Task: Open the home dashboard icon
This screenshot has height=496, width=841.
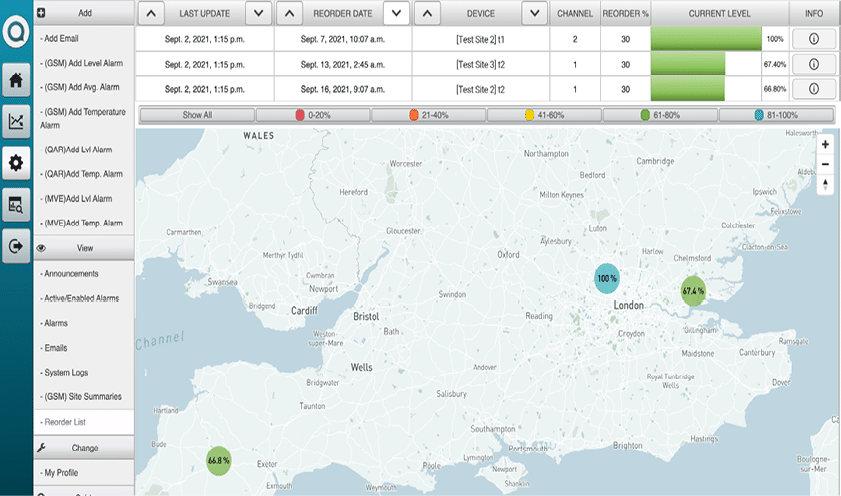Action: click(x=16, y=81)
